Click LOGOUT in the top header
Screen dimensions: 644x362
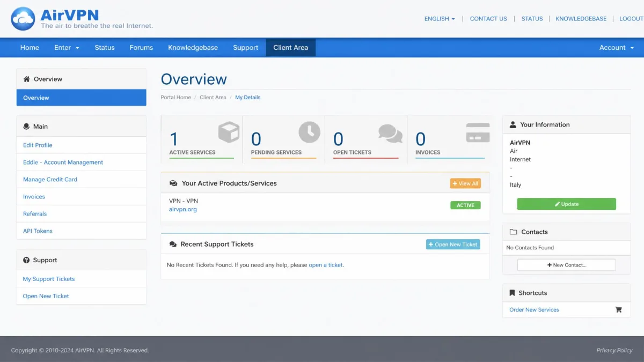click(631, 19)
